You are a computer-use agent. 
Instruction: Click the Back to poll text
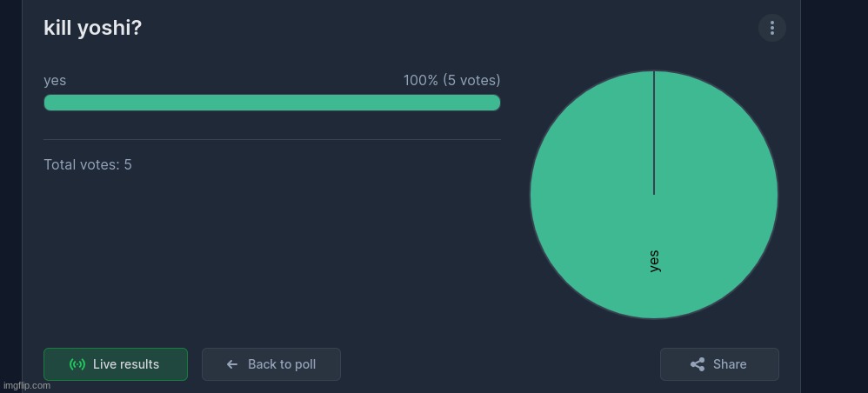[282, 364]
